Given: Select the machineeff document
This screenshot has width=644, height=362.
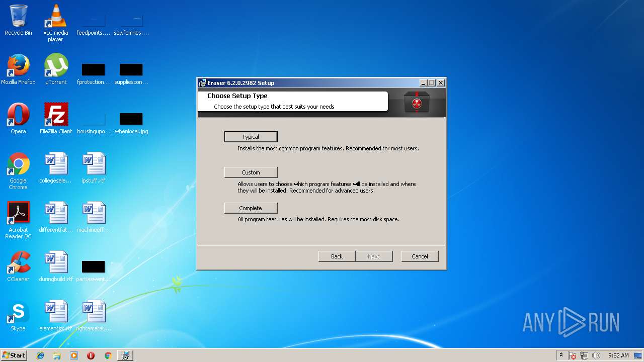Looking at the screenshot, I should (94, 217).
